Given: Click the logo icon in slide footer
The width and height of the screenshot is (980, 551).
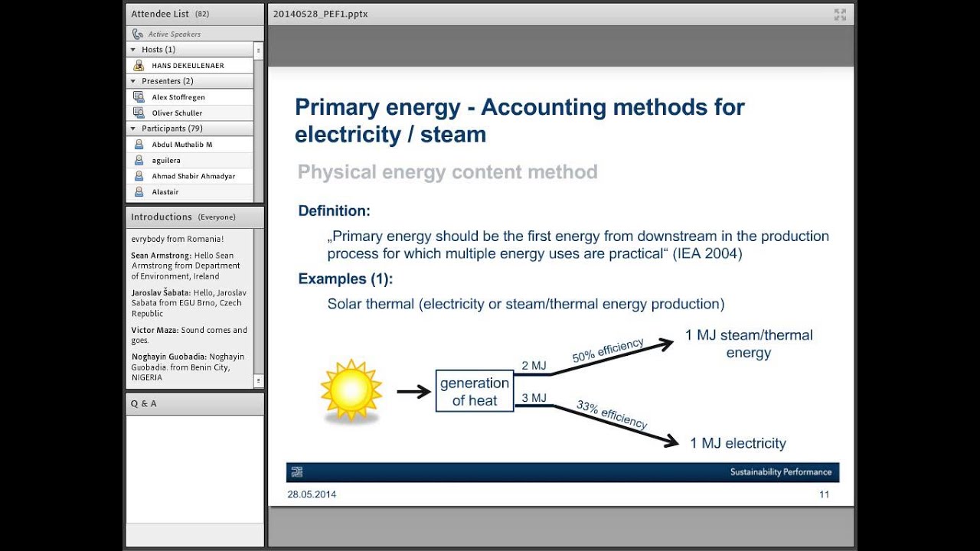Looking at the screenshot, I should (x=296, y=472).
